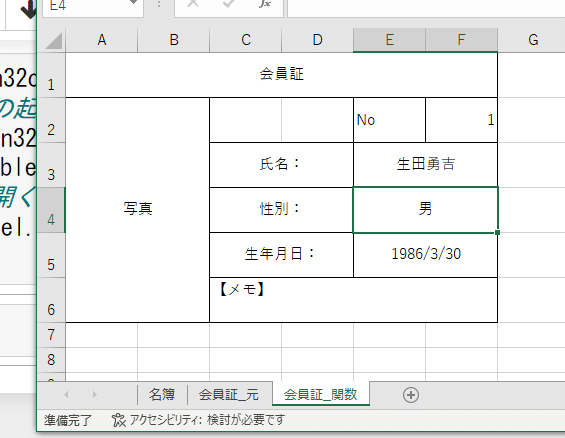The height and width of the screenshot is (438, 565).
Task: Click the 【メモ】 memo cell
Action: point(353,300)
